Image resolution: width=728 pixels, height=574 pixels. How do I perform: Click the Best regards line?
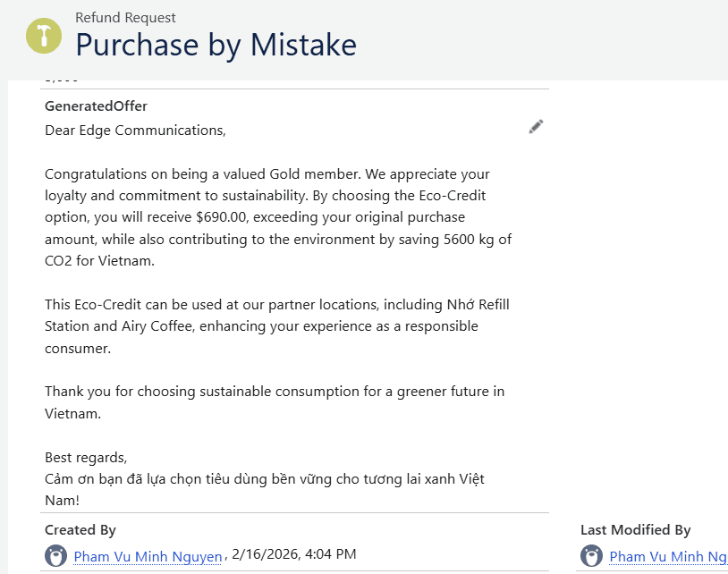click(86, 457)
